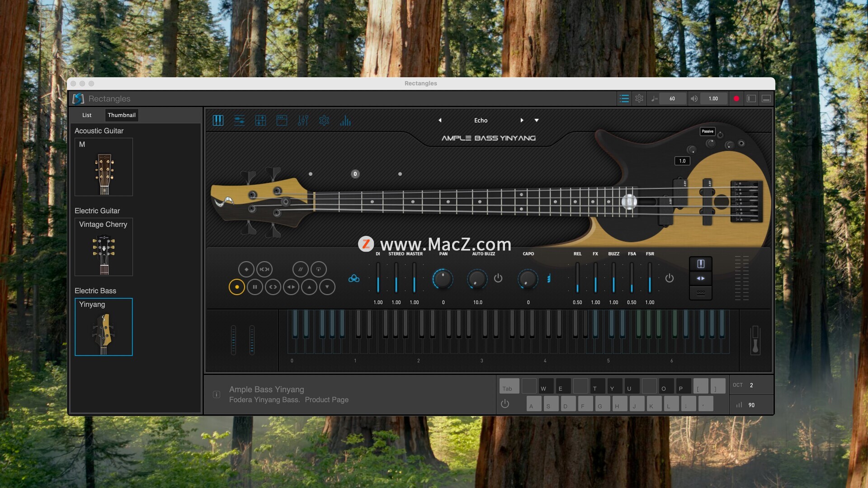Toggle the bottom panel layout icon
Screen dimensions: 868x488
coord(766,99)
